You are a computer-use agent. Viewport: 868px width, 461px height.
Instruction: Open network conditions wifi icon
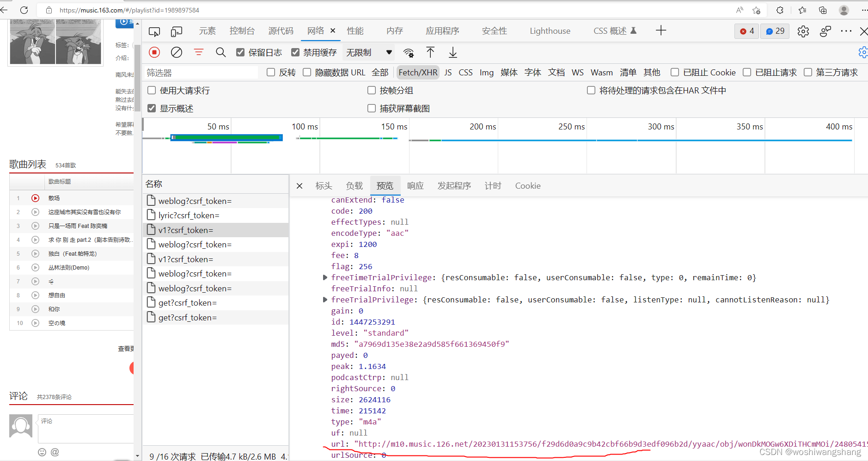coord(409,53)
